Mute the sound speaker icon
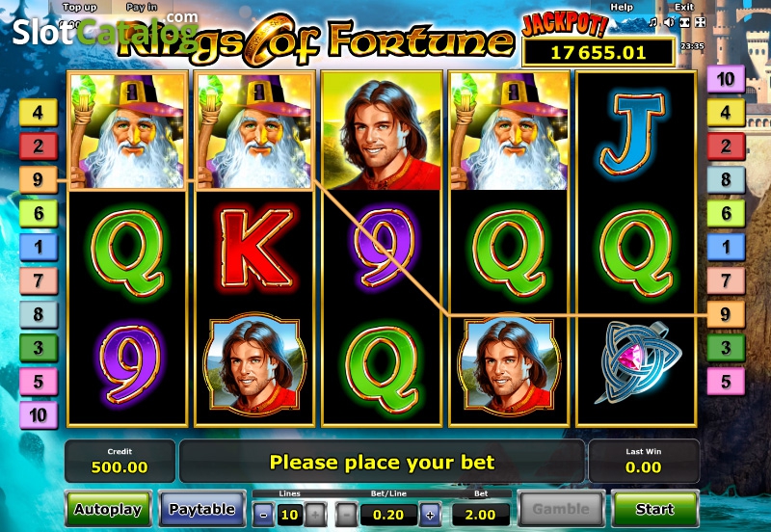 tap(669, 22)
